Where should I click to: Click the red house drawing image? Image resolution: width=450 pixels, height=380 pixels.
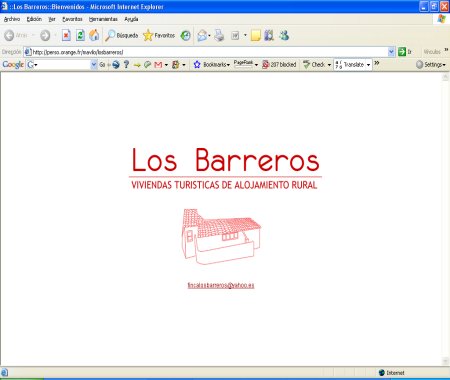[221, 236]
